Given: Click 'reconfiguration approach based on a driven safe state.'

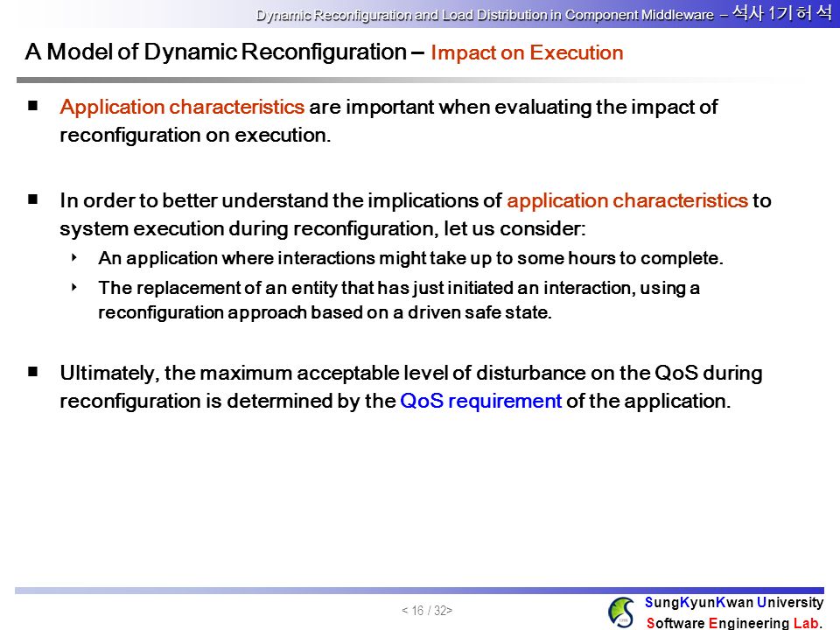Looking at the screenshot, I should [x=325, y=312].
